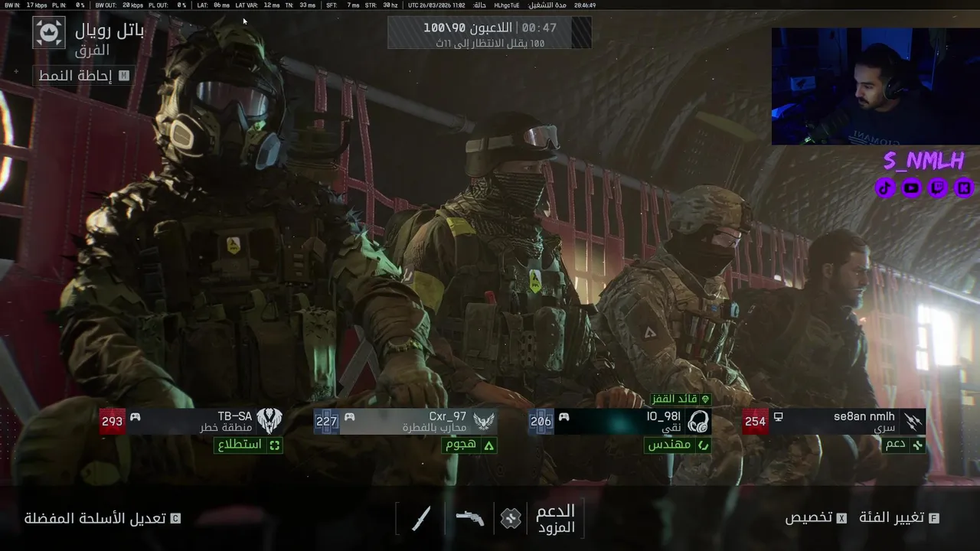Click PC monitor icon next to se8an nmlh

click(778, 416)
